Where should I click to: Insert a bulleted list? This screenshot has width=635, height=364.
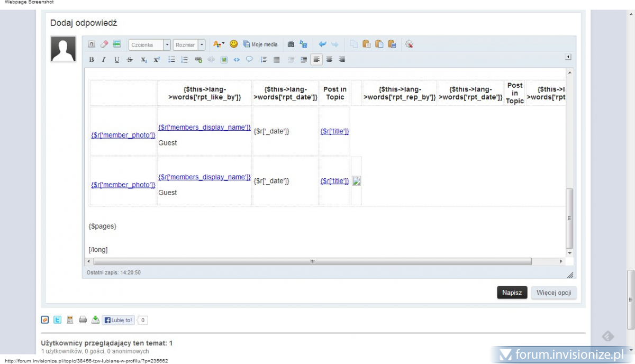[171, 60]
